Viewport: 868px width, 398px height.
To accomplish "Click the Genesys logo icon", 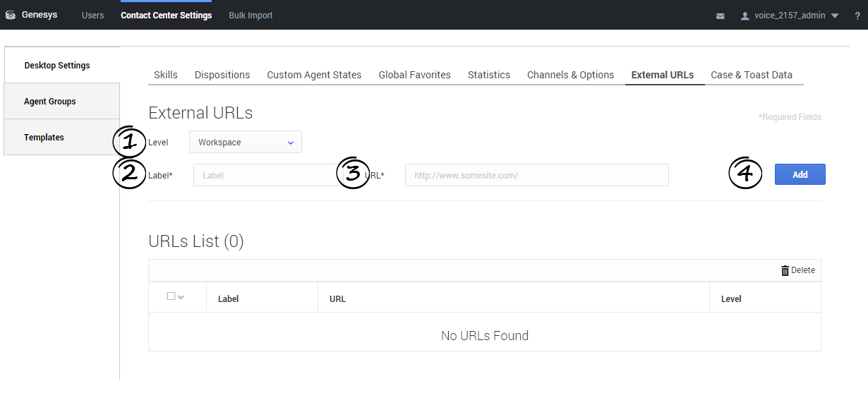I will coord(11,16).
